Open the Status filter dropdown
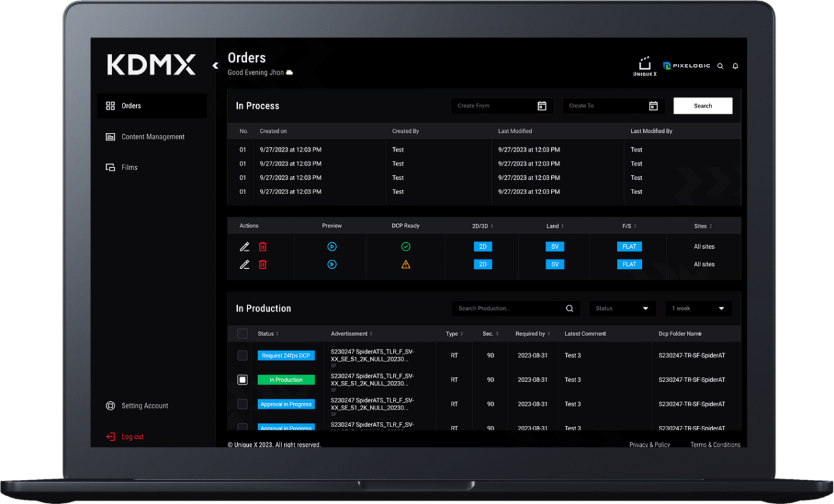This screenshot has height=504, width=834. [x=622, y=308]
